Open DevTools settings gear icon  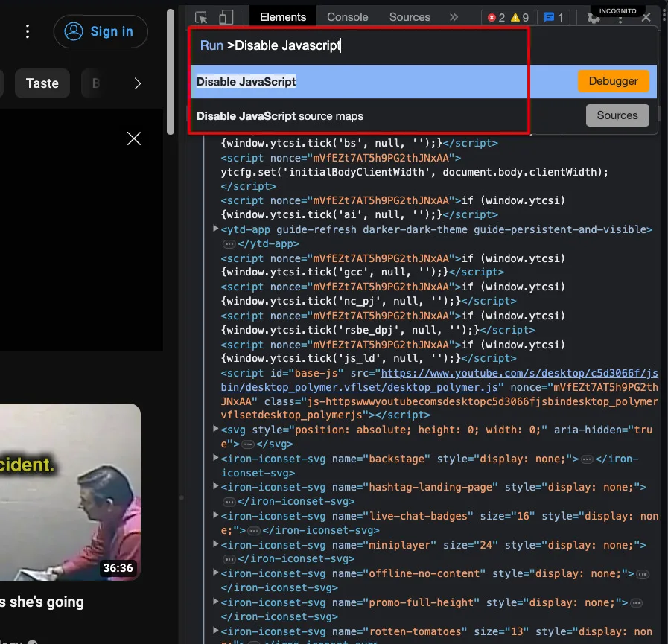click(x=594, y=19)
